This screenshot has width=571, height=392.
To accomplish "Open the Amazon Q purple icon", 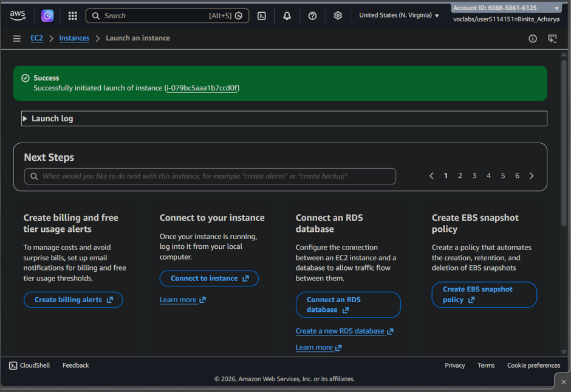I will [47, 16].
